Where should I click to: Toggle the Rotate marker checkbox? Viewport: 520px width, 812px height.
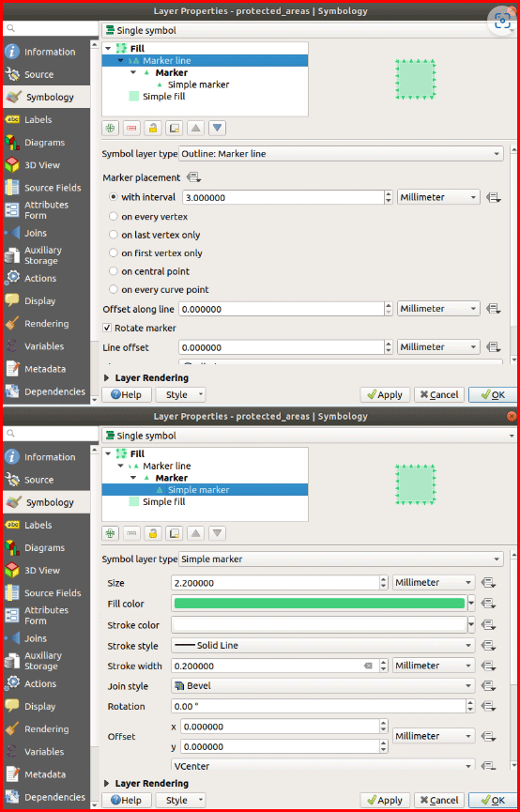coord(107,328)
